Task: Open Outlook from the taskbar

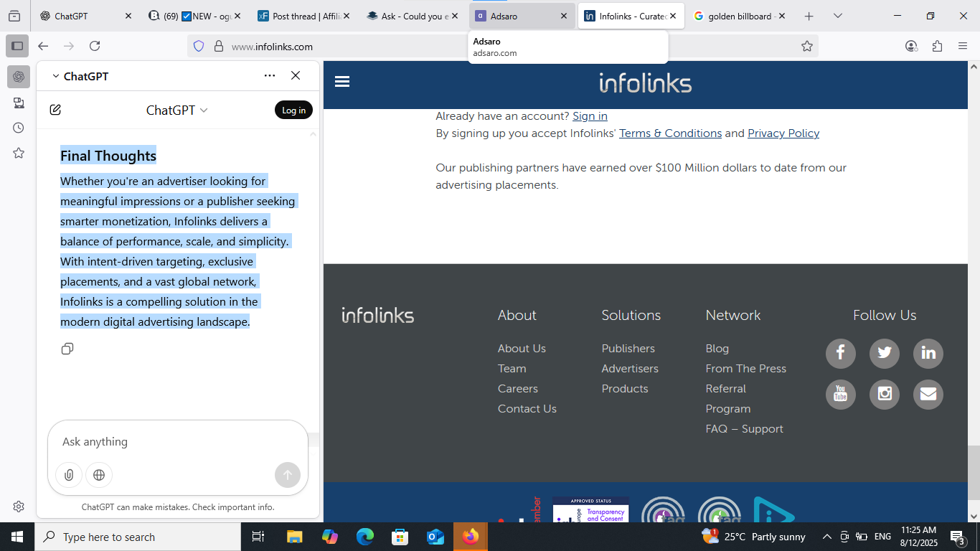Action: pyautogui.click(x=435, y=537)
